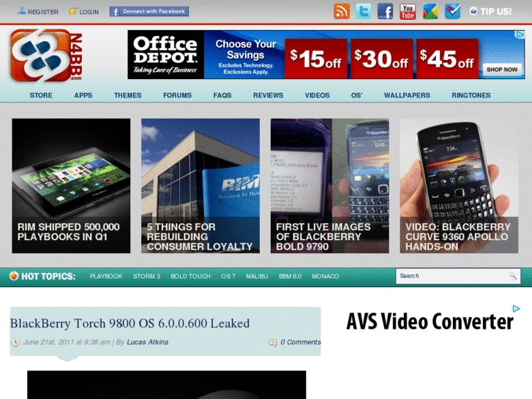Open the Login link
The width and height of the screenshot is (532, 399).
pyautogui.click(x=84, y=12)
